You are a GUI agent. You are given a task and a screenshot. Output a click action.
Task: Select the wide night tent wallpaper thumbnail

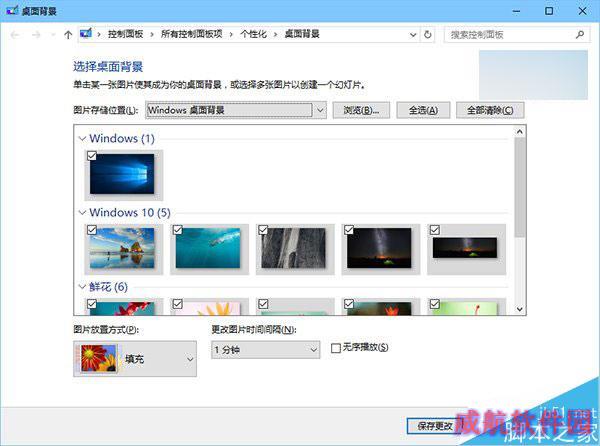click(x=465, y=247)
